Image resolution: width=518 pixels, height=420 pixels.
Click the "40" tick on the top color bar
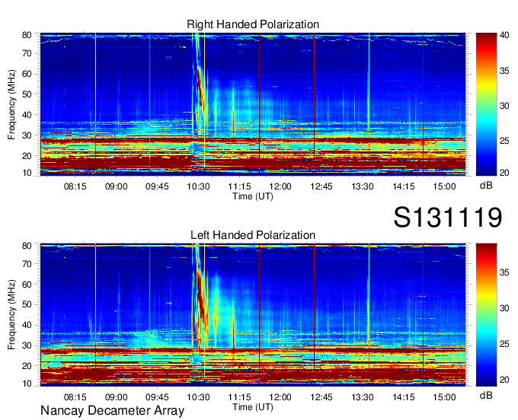[504, 35]
